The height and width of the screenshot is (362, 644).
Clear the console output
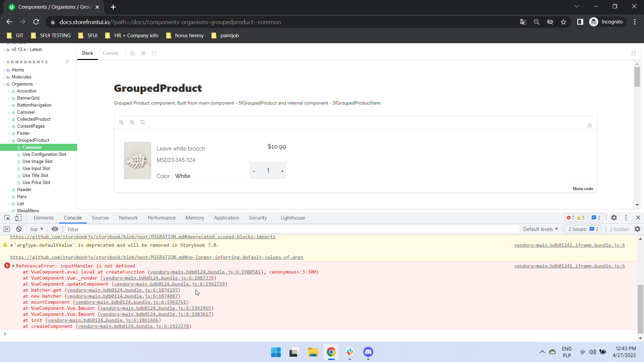[18, 229]
